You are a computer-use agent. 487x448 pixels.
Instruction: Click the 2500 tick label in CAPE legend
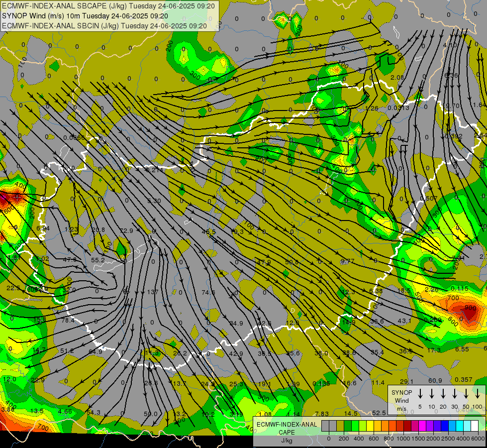(x=448, y=439)
